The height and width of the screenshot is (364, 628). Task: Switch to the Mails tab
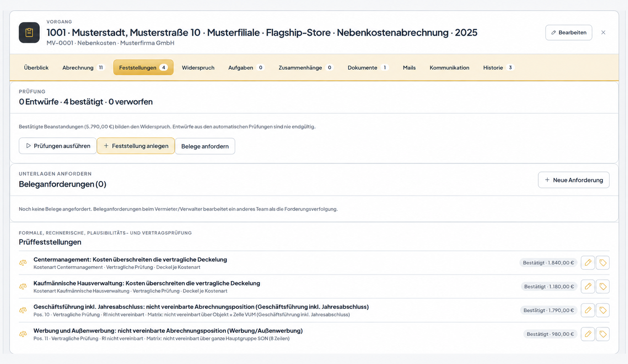point(409,67)
